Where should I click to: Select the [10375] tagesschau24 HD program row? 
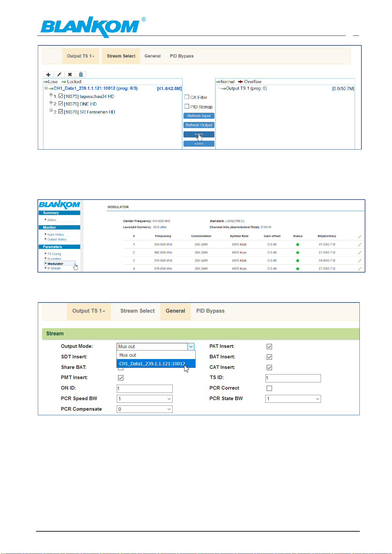pos(89,96)
